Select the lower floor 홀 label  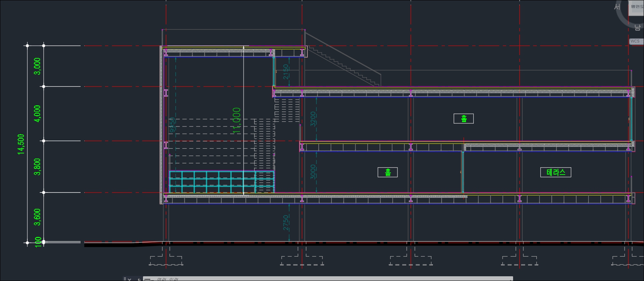tap(387, 172)
